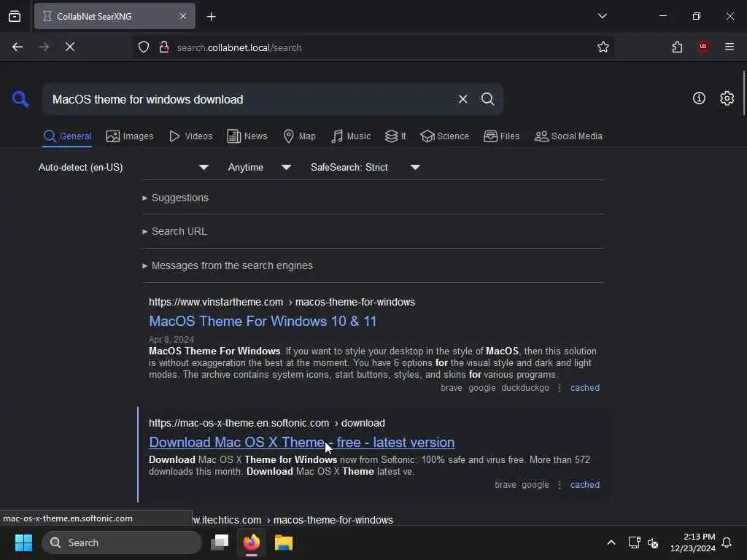
Task: Switch to the News tab
Action: coord(247,136)
